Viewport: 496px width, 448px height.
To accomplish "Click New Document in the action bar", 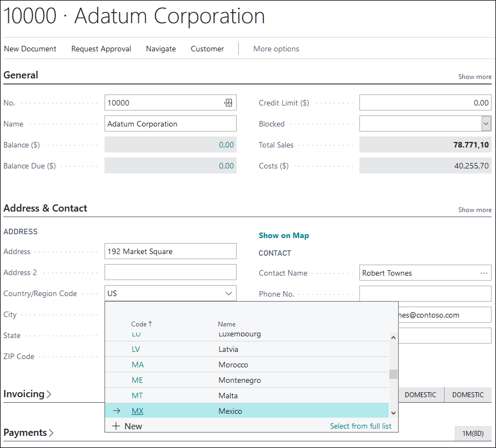I will [x=30, y=49].
